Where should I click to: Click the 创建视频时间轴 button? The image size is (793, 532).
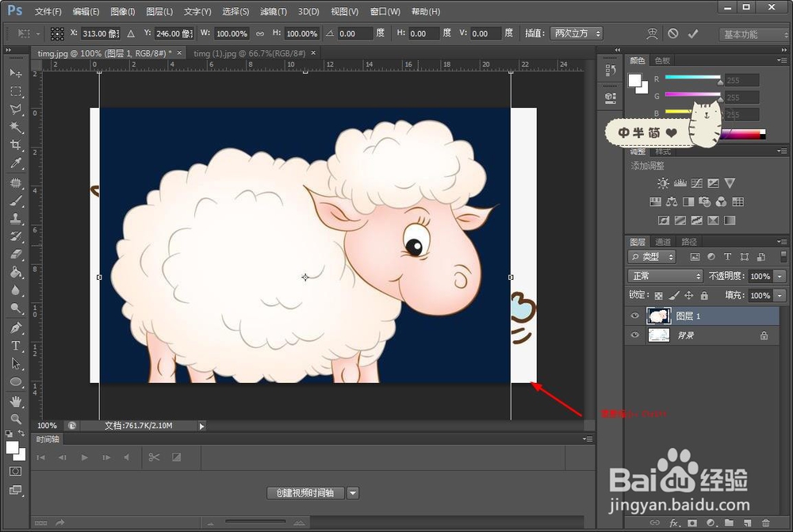pyautogui.click(x=305, y=492)
